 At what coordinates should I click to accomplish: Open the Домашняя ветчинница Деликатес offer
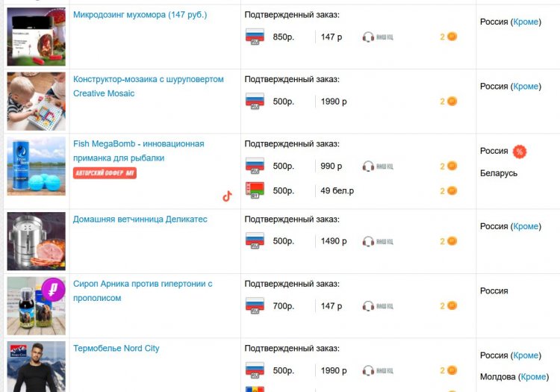coord(140,220)
